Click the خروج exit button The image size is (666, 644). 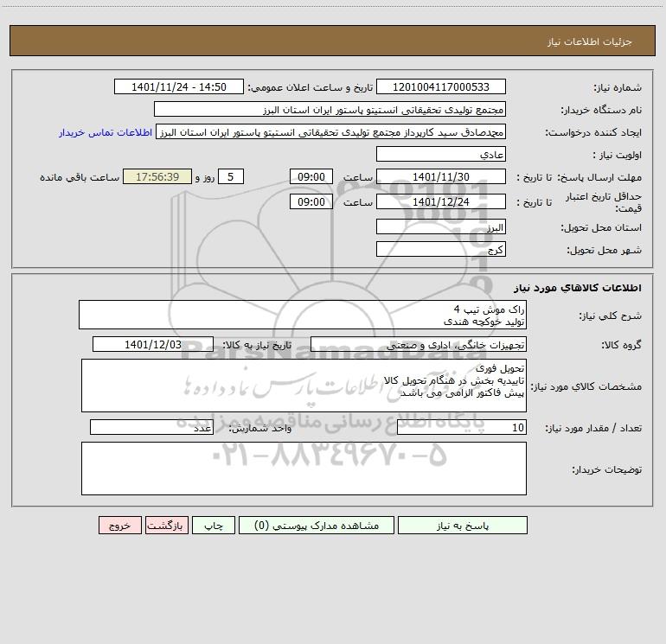[x=119, y=525]
